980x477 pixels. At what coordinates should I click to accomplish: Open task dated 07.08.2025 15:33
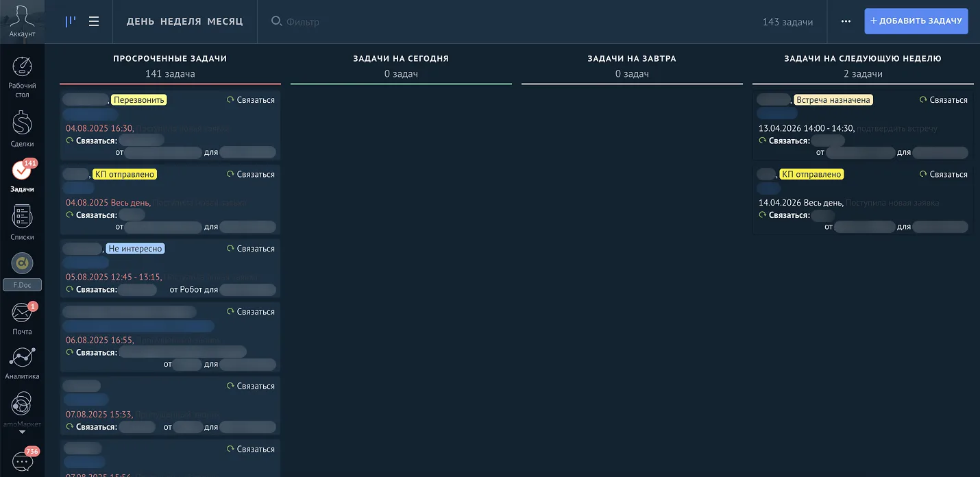click(170, 406)
